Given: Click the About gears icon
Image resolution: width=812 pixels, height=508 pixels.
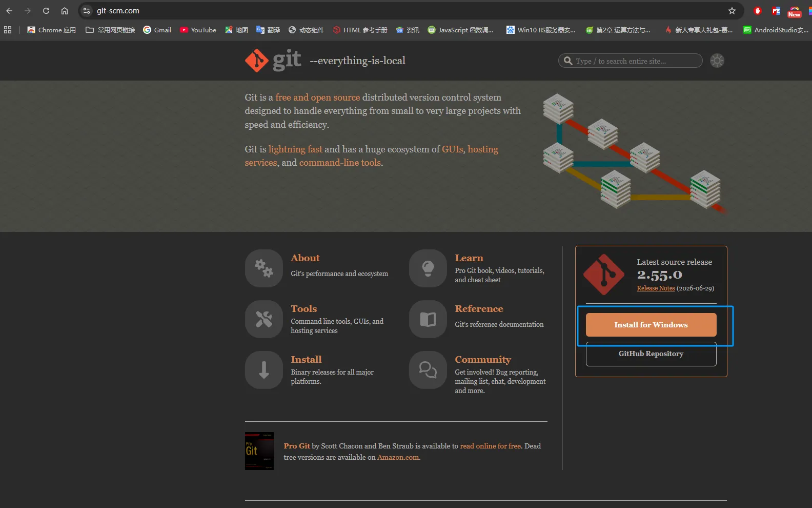Looking at the screenshot, I should coord(264,268).
